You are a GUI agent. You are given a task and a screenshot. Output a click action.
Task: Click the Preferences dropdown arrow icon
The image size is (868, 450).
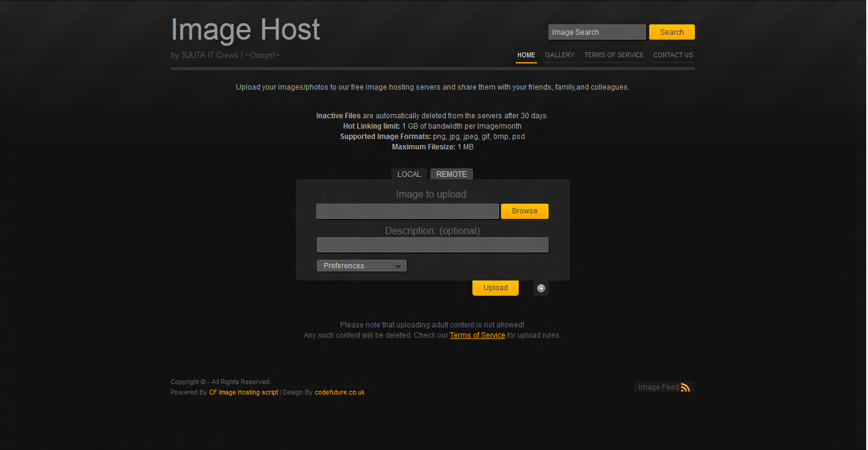399,265
